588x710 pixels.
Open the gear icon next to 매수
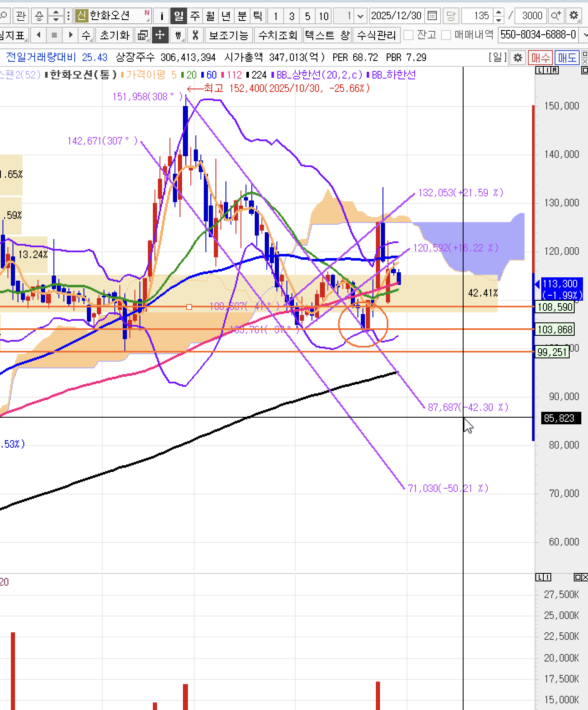[518, 58]
